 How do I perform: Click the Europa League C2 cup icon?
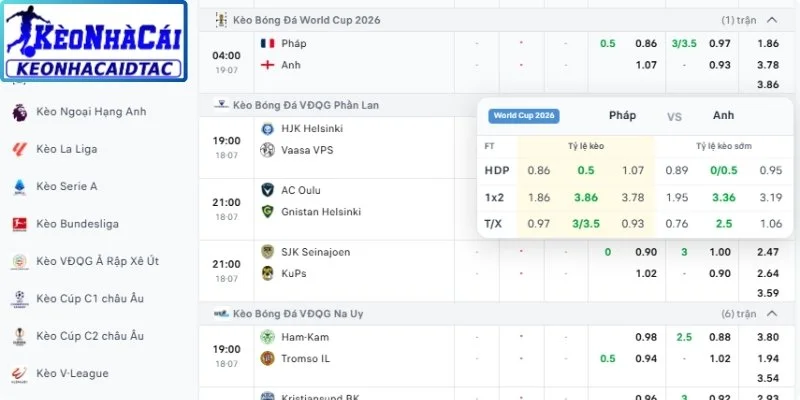pyautogui.click(x=19, y=336)
